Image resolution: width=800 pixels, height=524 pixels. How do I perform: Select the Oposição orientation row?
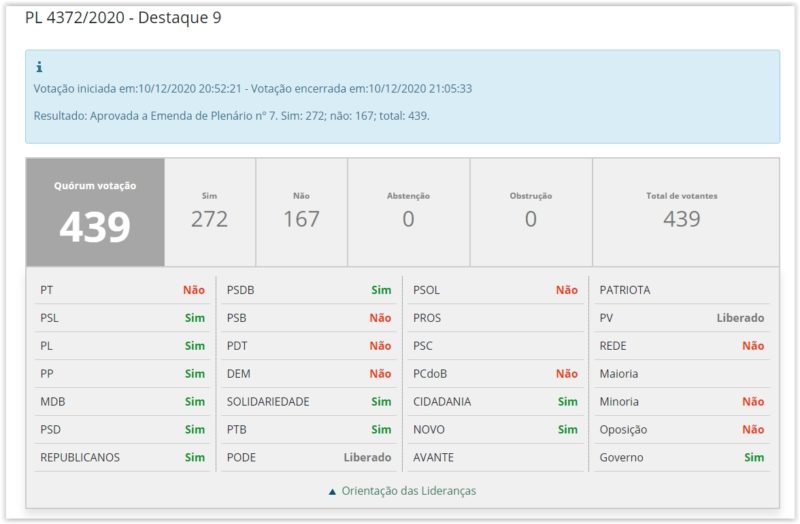[681, 429]
